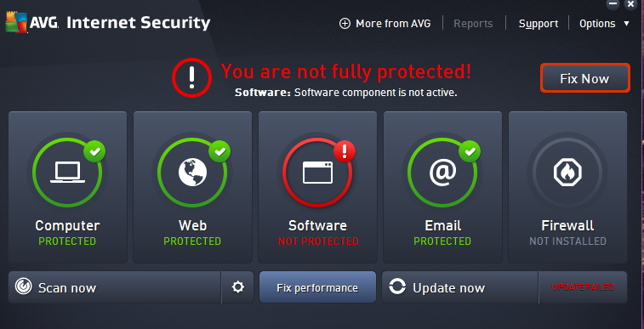Click the Web protection globe icon
This screenshot has width=644, height=329.
coord(192,172)
